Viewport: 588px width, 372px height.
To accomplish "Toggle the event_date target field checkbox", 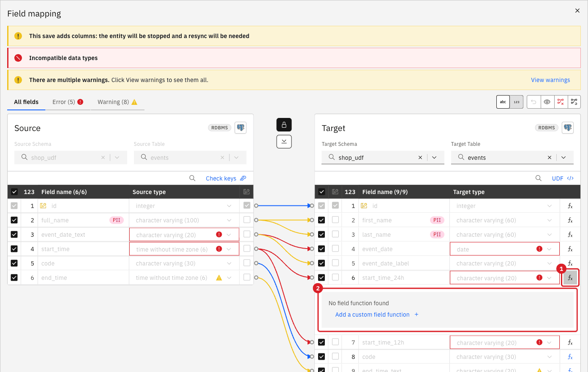I will pos(321,249).
